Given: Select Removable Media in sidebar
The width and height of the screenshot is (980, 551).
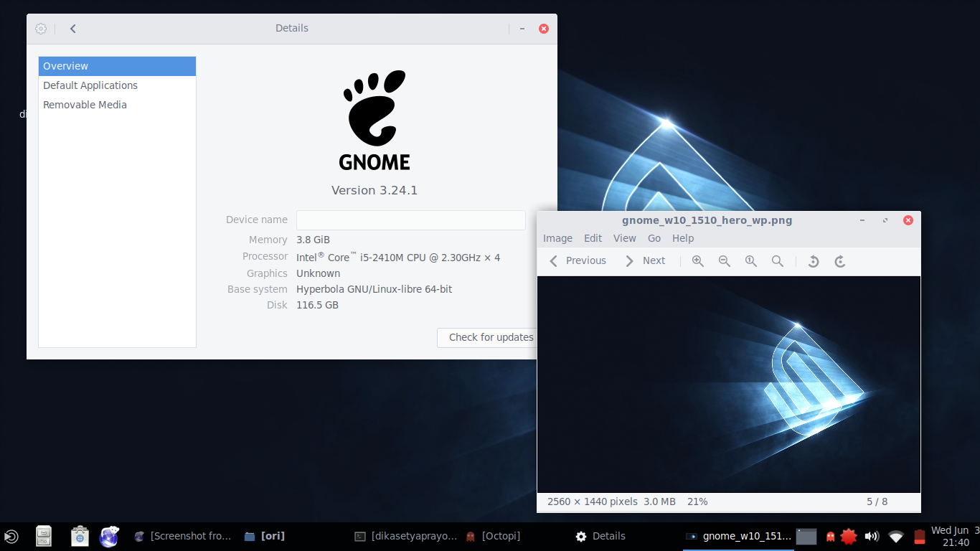Looking at the screenshot, I should [117, 105].
